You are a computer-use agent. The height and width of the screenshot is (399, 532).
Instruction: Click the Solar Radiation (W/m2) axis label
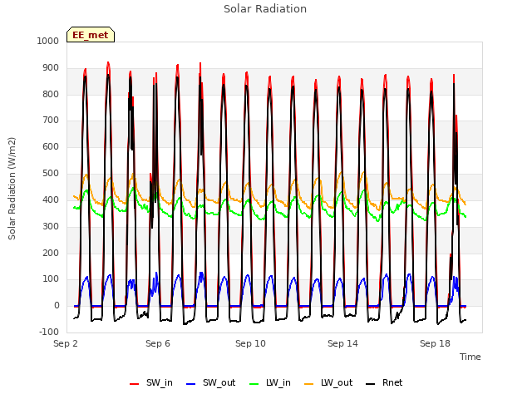coord(12,189)
